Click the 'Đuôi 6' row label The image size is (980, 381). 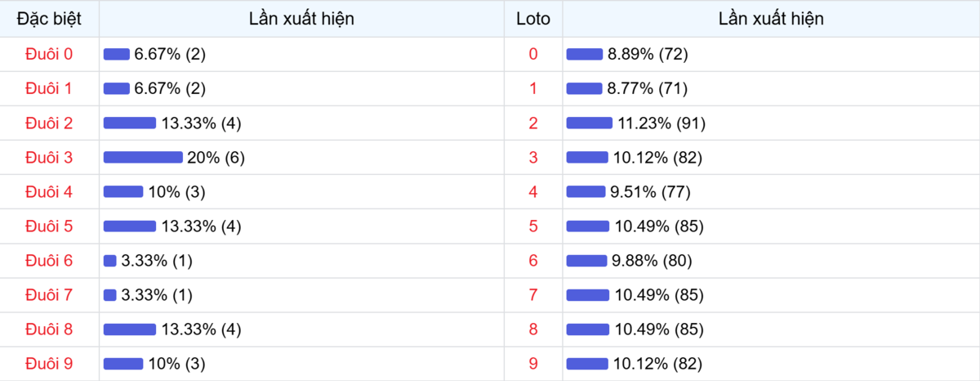pyautogui.click(x=49, y=261)
